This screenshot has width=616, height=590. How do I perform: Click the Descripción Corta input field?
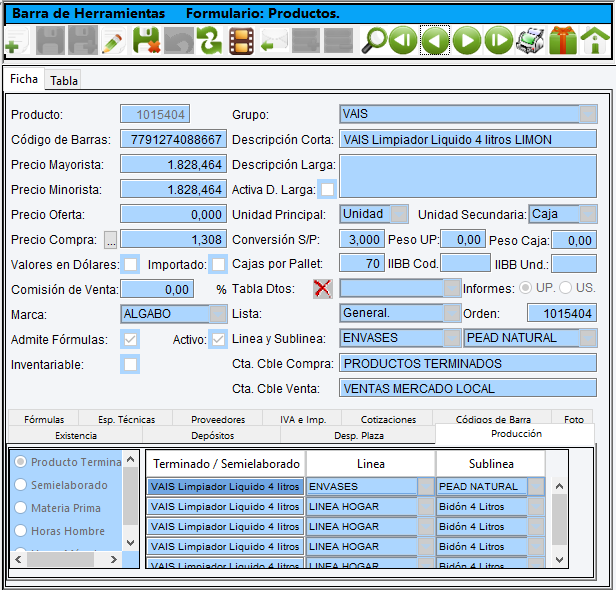tap(467, 139)
